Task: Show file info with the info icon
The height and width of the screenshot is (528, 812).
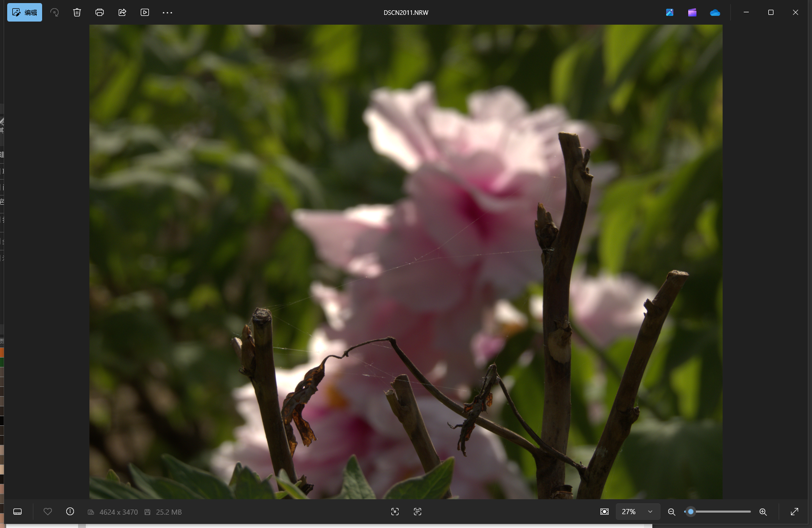Action: pyautogui.click(x=70, y=512)
